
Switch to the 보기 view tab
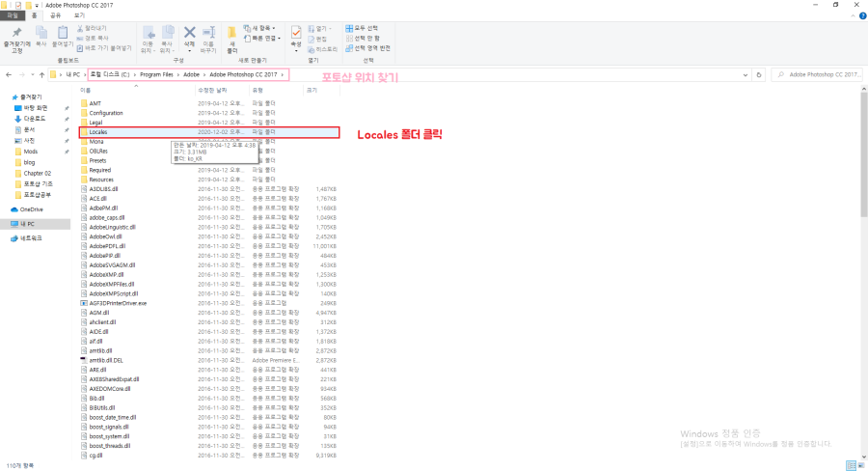[x=79, y=15]
